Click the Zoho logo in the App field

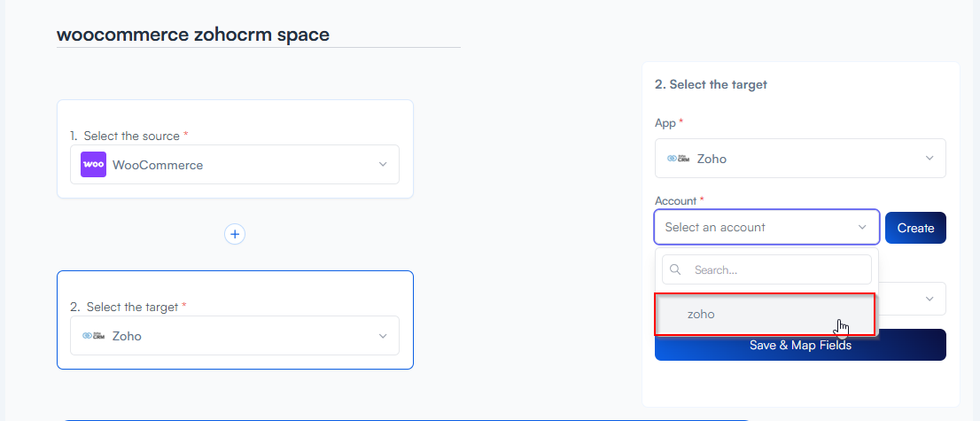[x=678, y=159]
